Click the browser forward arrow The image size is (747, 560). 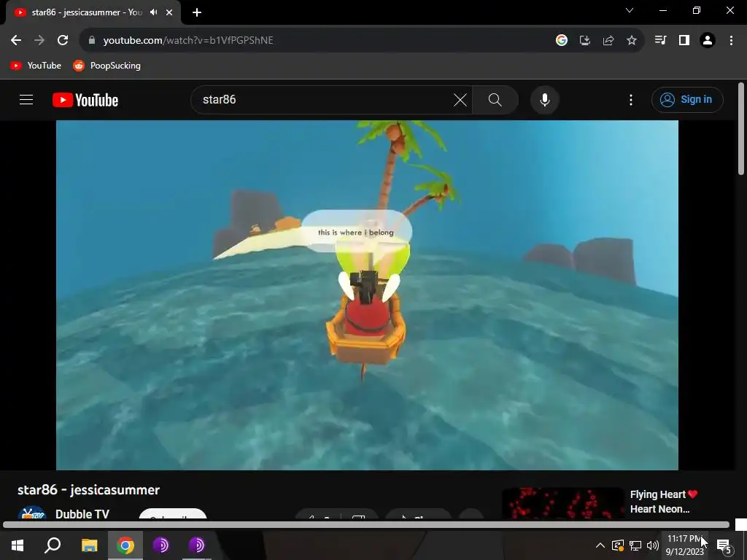(39, 41)
